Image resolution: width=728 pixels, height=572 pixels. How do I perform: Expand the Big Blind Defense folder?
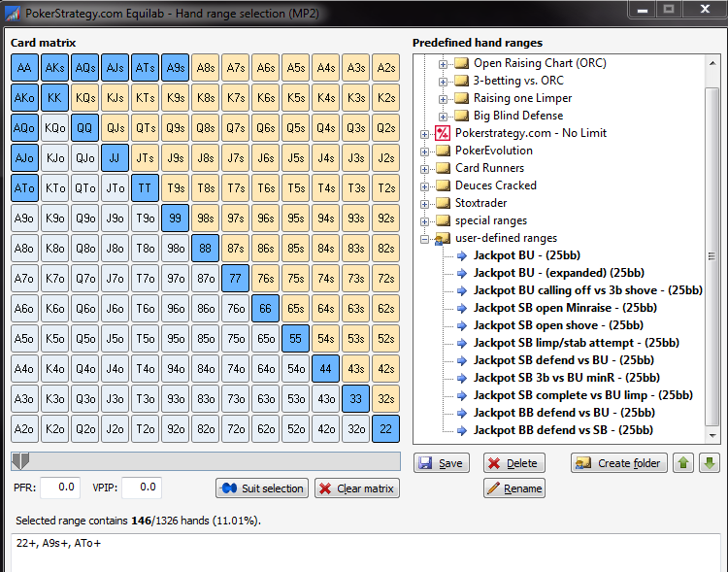click(443, 117)
